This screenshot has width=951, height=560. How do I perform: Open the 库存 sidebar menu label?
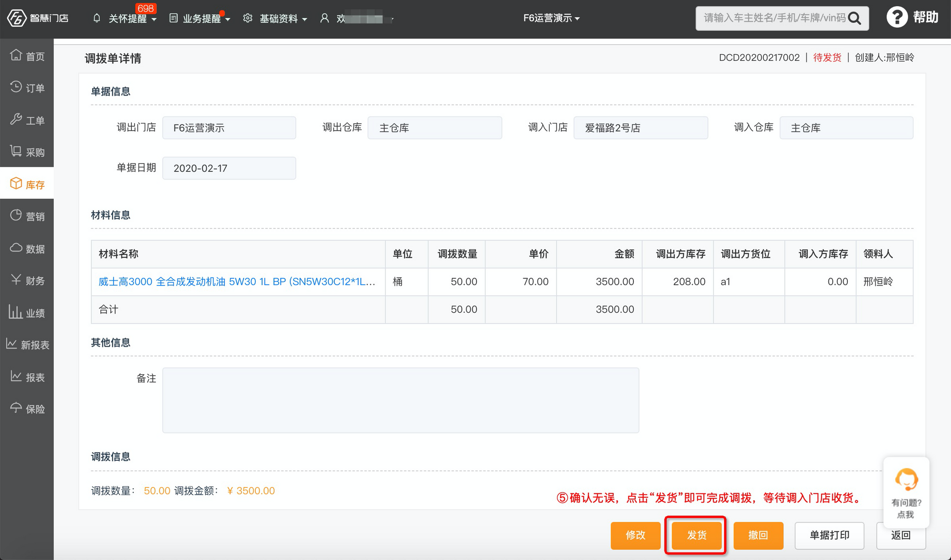pyautogui.click(x=35, y=185)
